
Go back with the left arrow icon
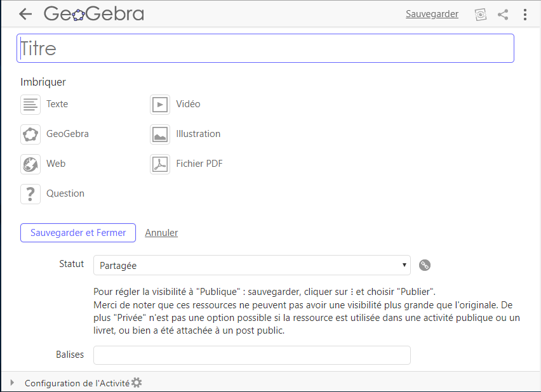(x=25, y=14)
